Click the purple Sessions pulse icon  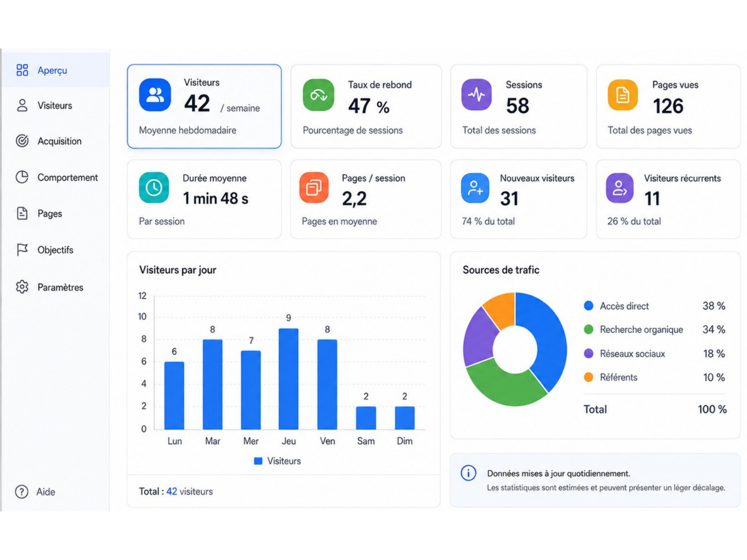477,95
